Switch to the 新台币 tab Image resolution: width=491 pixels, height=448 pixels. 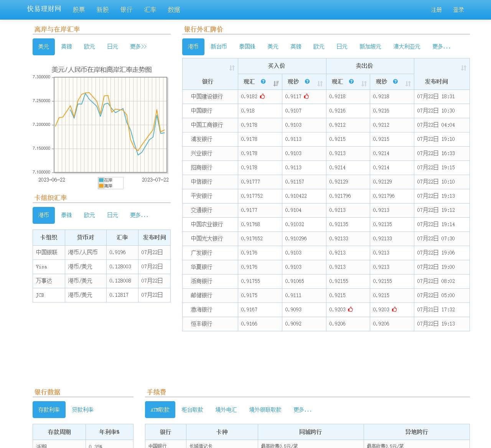(219, 46)
